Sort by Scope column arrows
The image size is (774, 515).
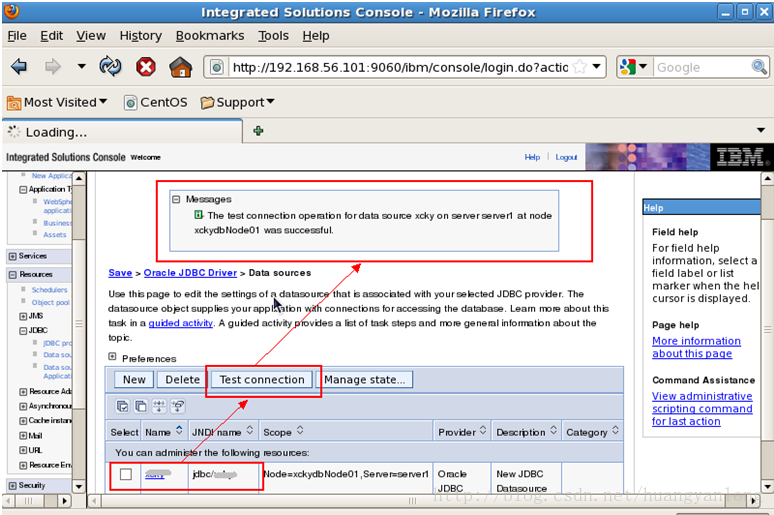pyautogui.click(x=300, y=431)
